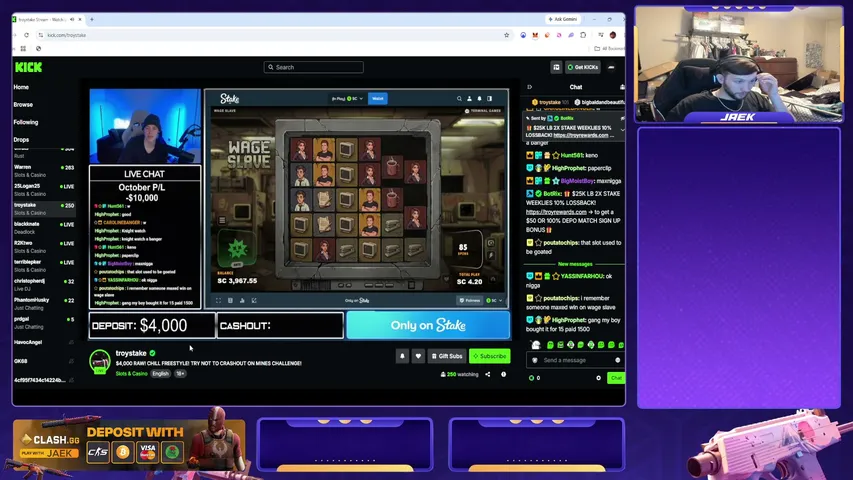Image resolution: width=853 pixels, height=480 pixels.
Task: Click the green Chat send button
Action: 615,378
